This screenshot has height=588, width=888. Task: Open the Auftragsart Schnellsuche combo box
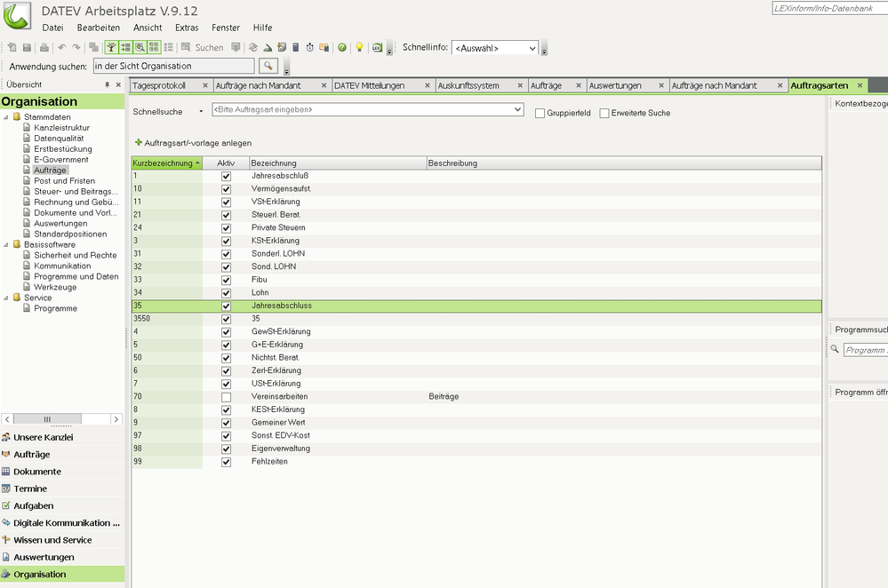tap(367, 109)
